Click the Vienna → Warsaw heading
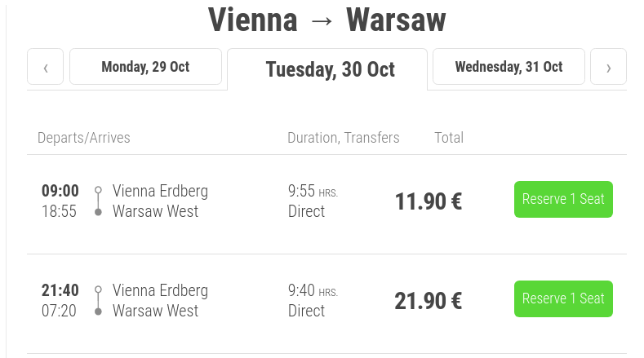This screenshot has height=358, width=644. [326, 20]
